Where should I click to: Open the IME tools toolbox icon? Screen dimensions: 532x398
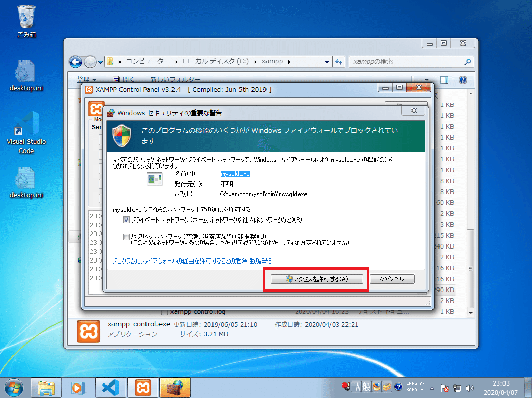pyautogui.click(x=387, y=387)
